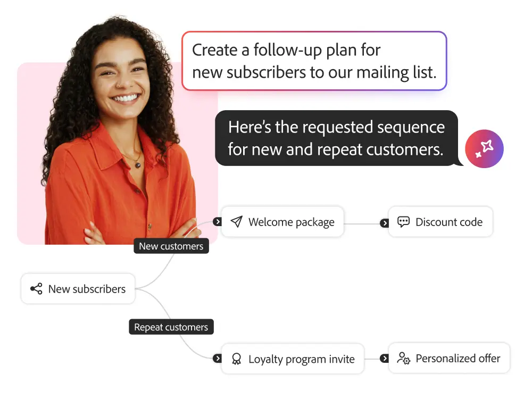Click the follow-up plan prompt field

tap(314, 61)
